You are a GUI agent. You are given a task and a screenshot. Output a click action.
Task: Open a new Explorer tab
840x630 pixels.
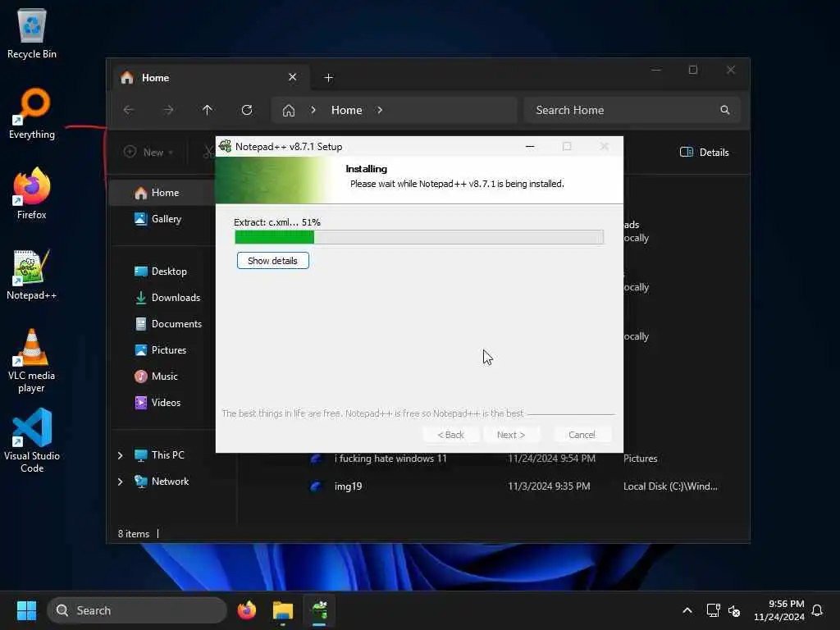pyautogui.click(x=328, y=78)
